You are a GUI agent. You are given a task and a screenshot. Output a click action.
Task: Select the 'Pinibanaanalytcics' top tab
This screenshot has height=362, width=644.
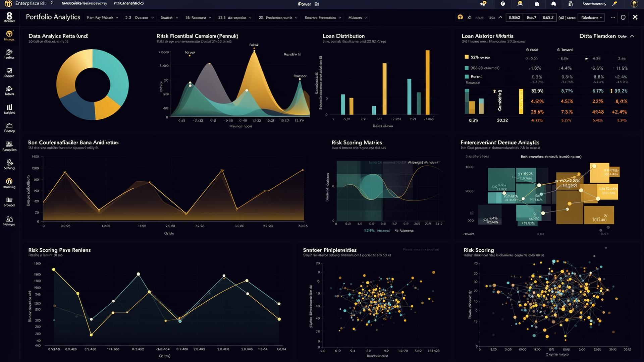[x=128, y=3]
